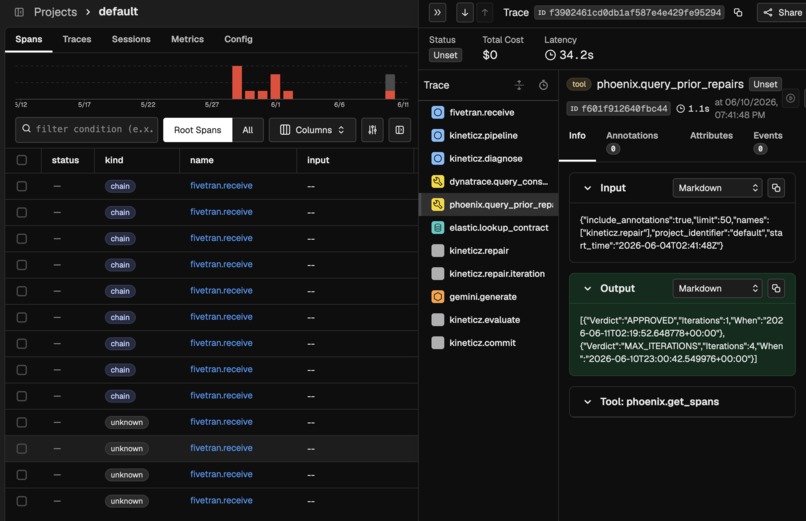Viewport: 806px width, 521px height.
Task: Check the select-all checkbox in table header
Action: pos(22,160)
